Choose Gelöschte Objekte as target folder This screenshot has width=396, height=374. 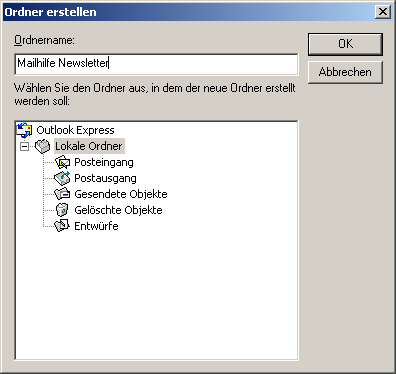[x=118, y=210]
